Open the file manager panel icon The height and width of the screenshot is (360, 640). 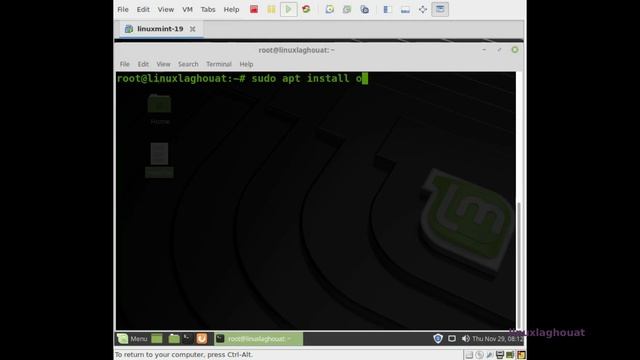tap(174, 338)
